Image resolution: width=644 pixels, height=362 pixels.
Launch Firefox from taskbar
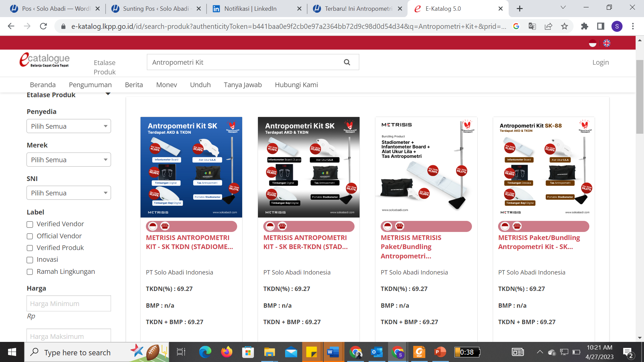227,352
